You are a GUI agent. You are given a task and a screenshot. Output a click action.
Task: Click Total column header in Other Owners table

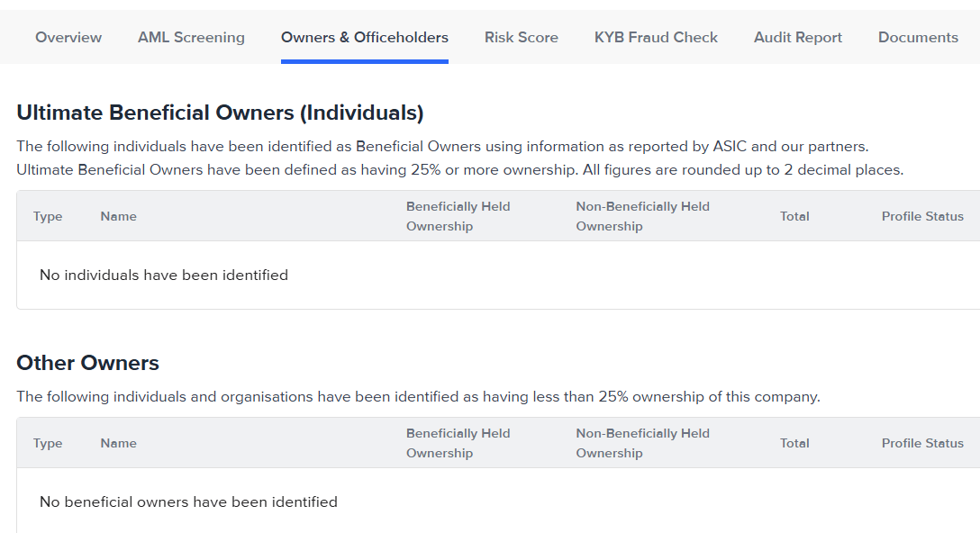point(794,443)
